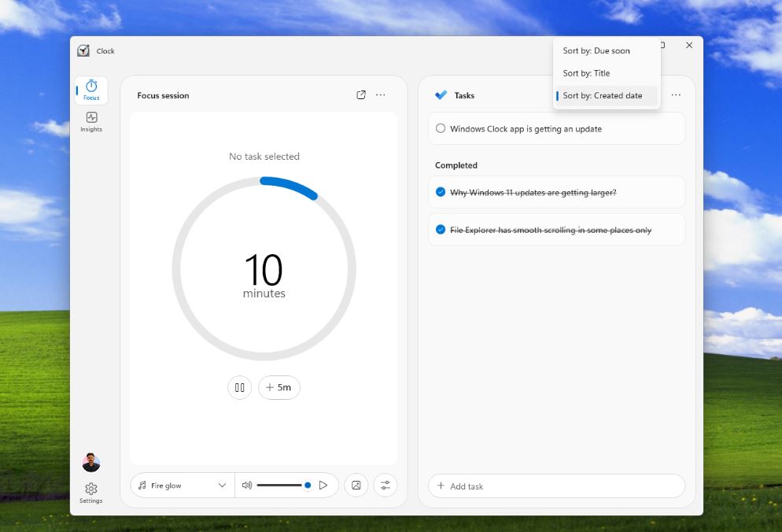782x532 pixels.
Task: Uncheck 'File Explorer has smooth scrolling in some places only'
Action: pos(439,229)
